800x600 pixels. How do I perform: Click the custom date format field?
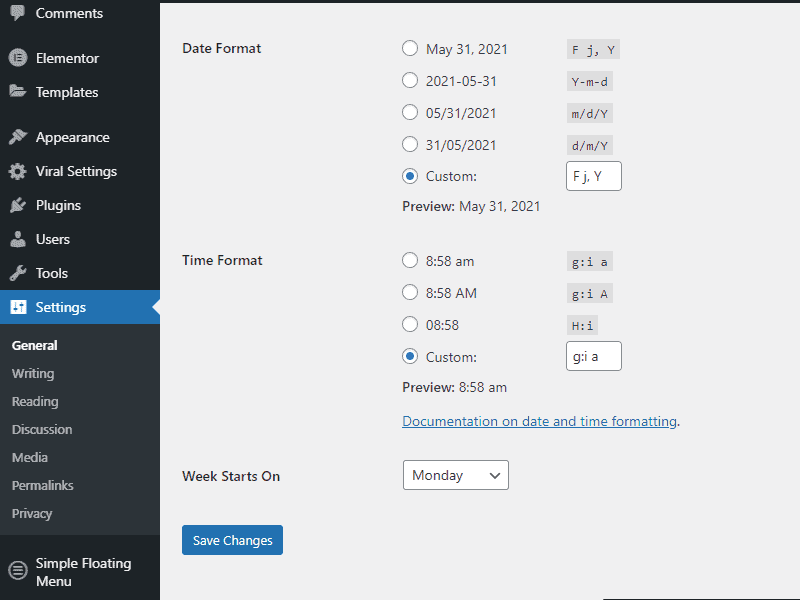click(x=594, y=176)
